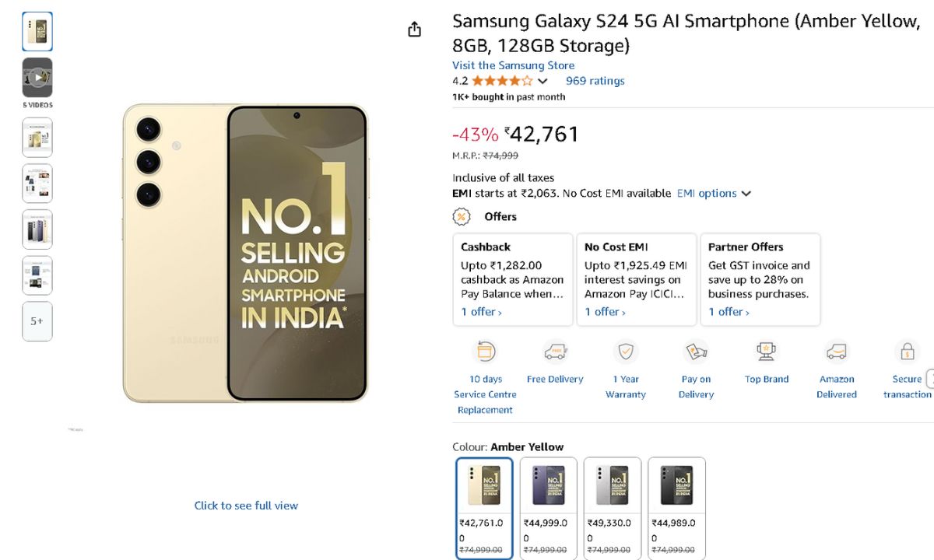
Task: Open the star rating breakdown chevron
Action: (x=542, y=81)
